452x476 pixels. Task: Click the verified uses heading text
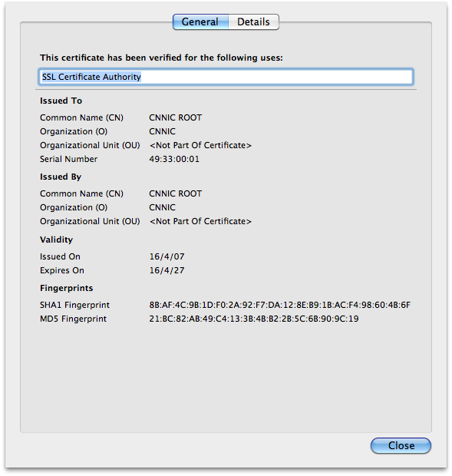tap(161, 58)
